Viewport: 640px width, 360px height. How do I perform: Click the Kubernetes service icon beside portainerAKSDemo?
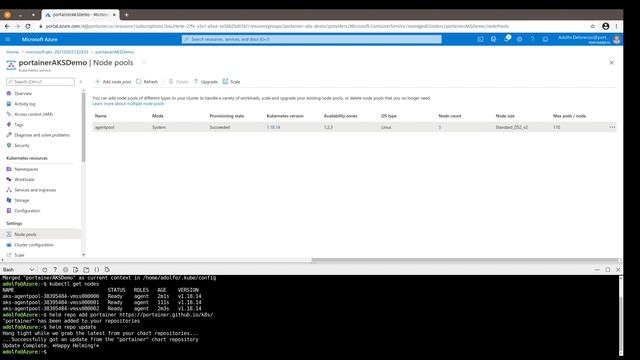click(x=11, y=64)
